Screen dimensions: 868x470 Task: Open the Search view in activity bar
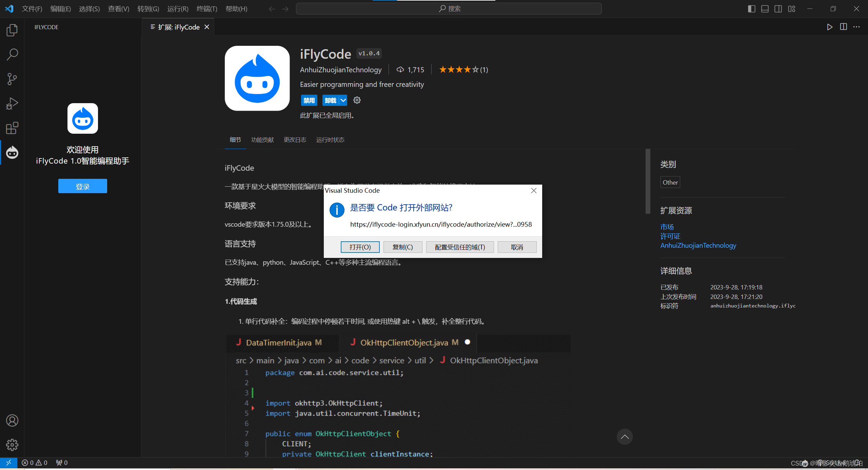pyautogui.click(x=12, y=54)
